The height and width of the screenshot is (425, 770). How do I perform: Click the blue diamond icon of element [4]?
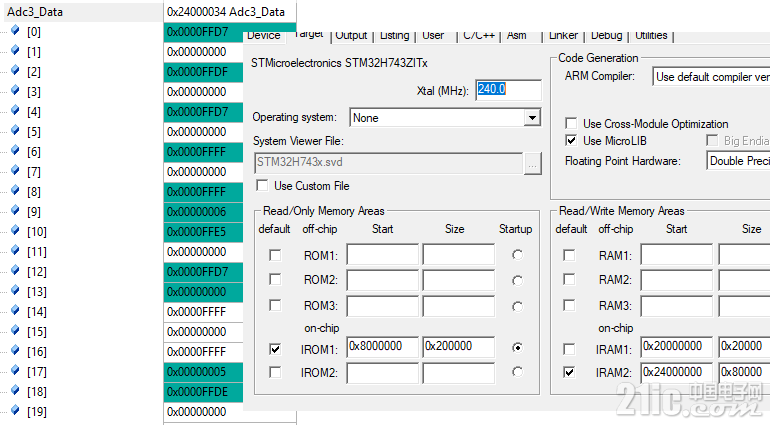[15, 110]
